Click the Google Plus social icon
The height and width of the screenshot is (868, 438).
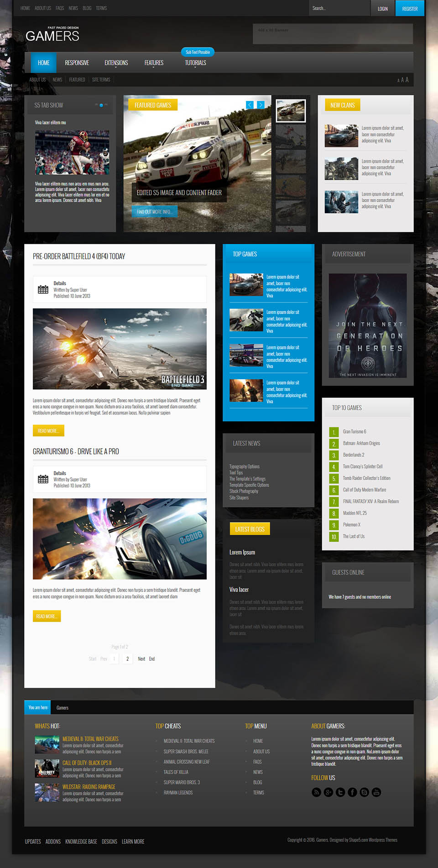click(328, 792)
